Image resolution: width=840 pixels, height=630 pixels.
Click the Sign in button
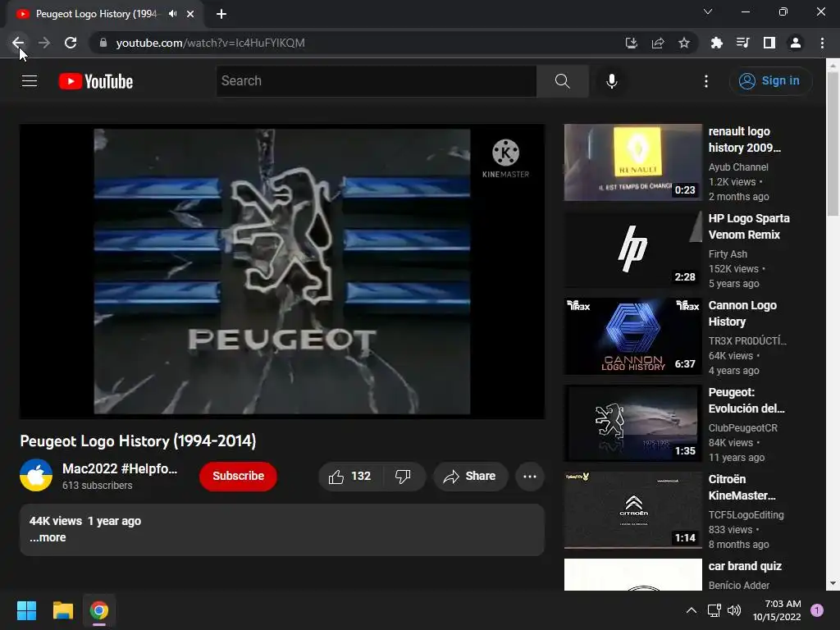click(x=770, y=81)
